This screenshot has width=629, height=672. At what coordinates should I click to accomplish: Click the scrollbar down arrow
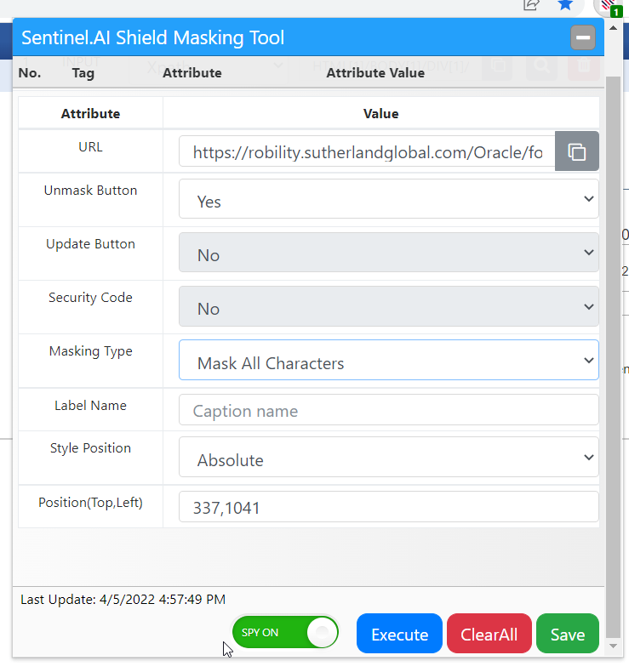coord(613,647)
